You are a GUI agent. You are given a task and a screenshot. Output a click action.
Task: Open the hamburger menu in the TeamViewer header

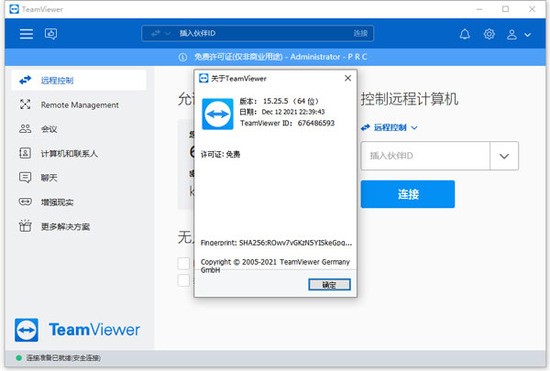(x=26, y=34)
